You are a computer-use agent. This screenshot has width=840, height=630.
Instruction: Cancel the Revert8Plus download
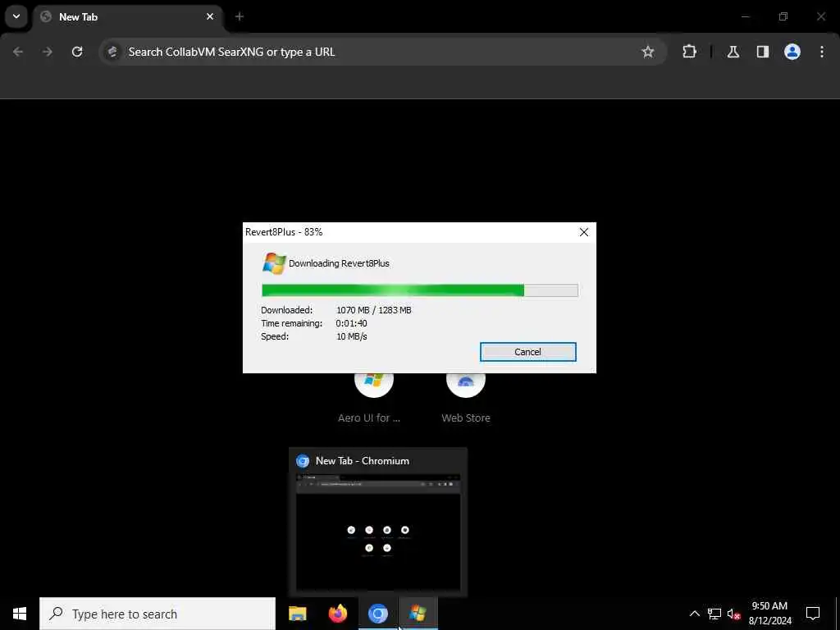pyautogui.click(x=527, y=352)
